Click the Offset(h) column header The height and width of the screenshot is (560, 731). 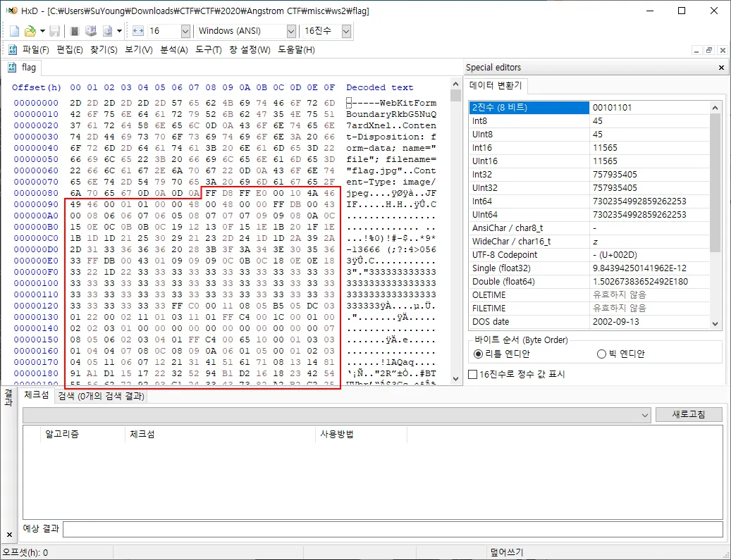pyautogui.click(x=37, y=87)
